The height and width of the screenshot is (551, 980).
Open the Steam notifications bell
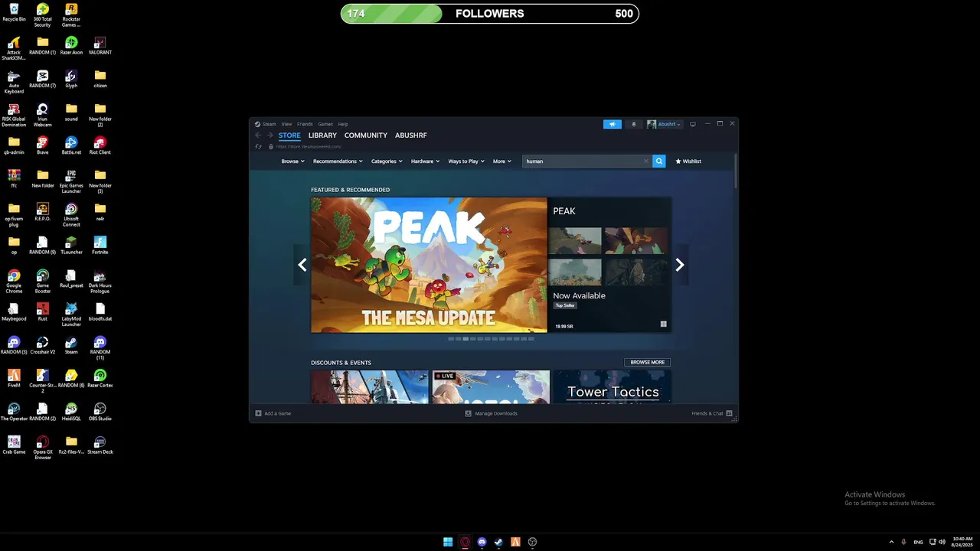(x=634, y=124)
